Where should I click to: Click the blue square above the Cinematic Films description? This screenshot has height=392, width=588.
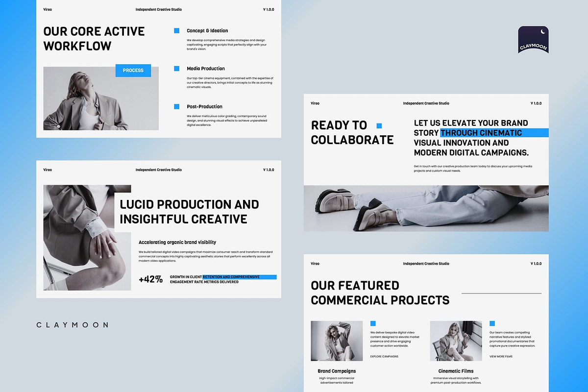pos(492,323)
